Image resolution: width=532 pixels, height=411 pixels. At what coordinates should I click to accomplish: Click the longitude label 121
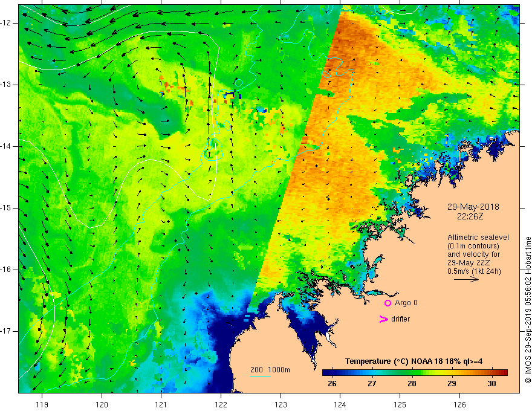tap(161, 404)
